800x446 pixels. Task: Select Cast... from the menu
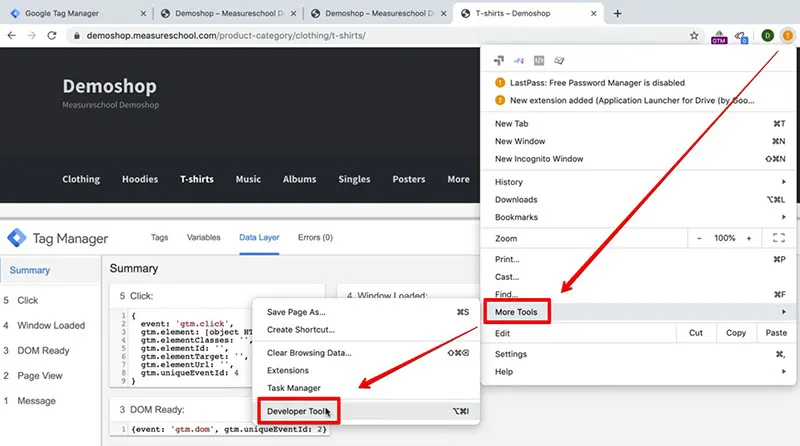638,277
